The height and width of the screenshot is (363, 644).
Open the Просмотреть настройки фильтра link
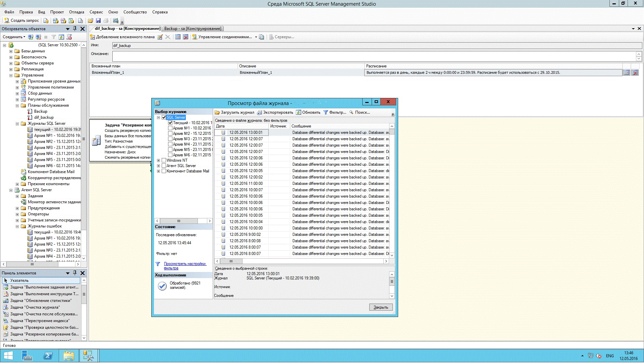tap(185, 266)
